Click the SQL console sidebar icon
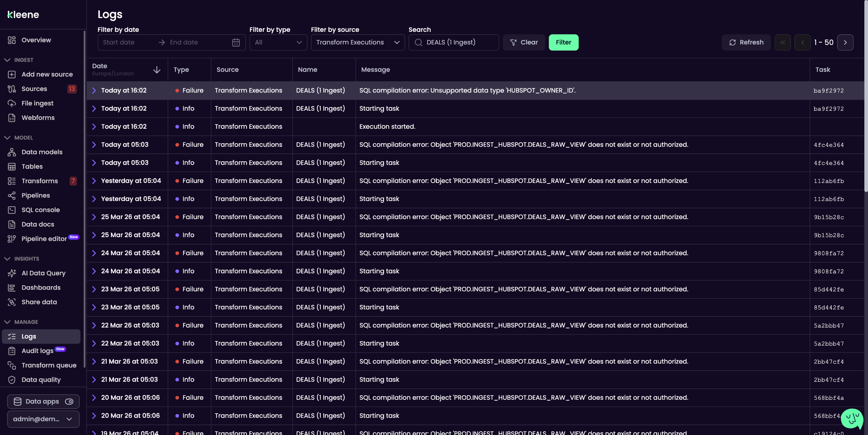 pos(12,210)
